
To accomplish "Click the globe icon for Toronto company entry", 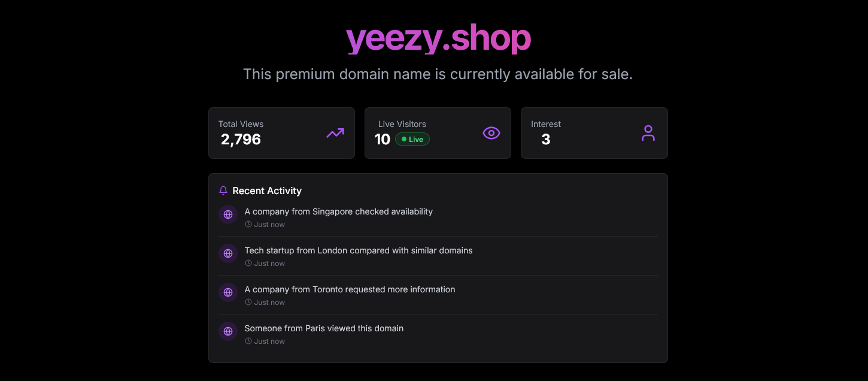I will point(228,292).
